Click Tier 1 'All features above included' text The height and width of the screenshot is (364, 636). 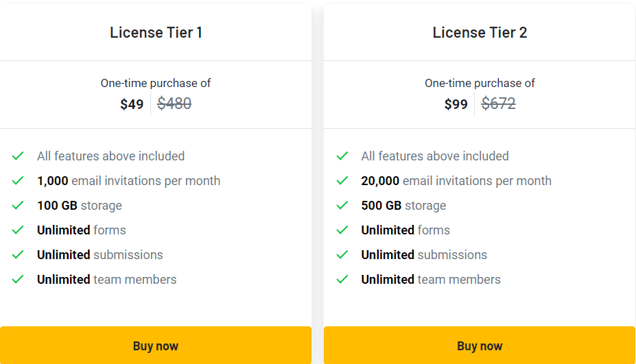click(110, 156)
